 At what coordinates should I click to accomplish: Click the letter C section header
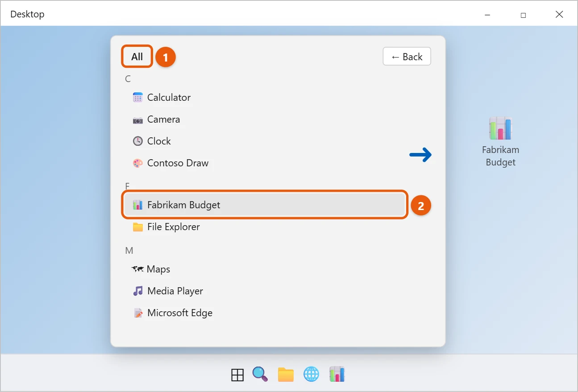pyautogui.click(x=128, y=79)
